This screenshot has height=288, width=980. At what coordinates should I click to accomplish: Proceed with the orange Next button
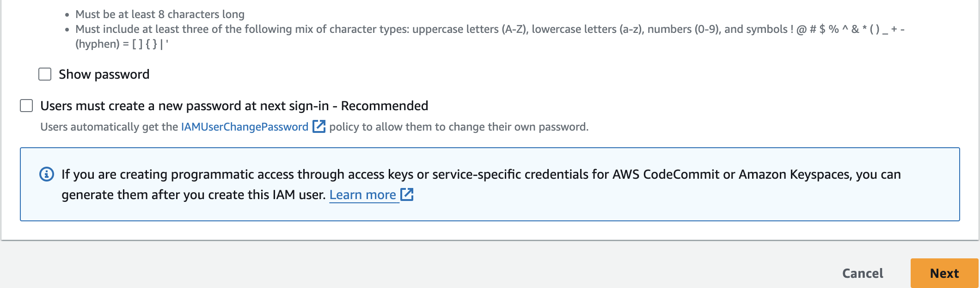(x=944, y=273)
